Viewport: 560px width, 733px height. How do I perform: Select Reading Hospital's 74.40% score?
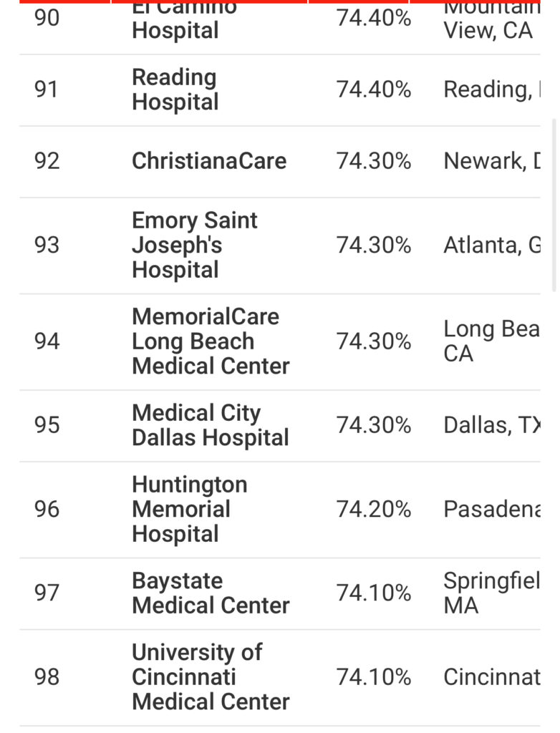(x=374, y=89)
